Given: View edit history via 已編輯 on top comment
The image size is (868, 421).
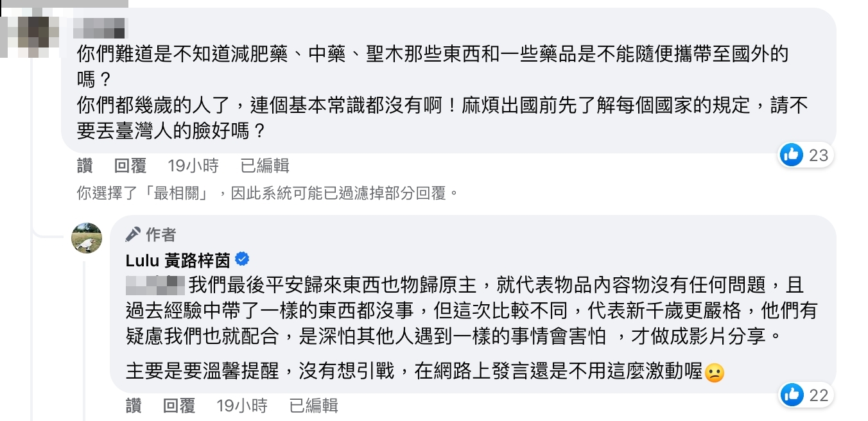Looking at the screenshot, I should click(x=265, y=166).
